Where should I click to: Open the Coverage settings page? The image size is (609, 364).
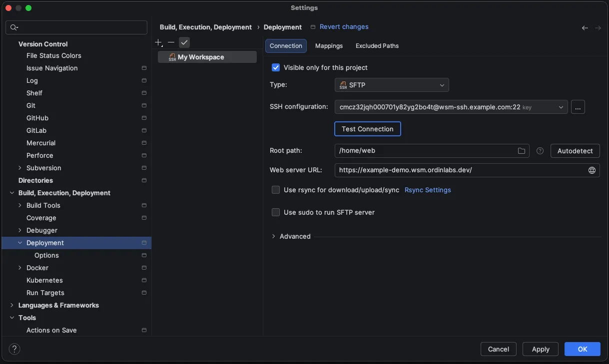tap(41, 218)
